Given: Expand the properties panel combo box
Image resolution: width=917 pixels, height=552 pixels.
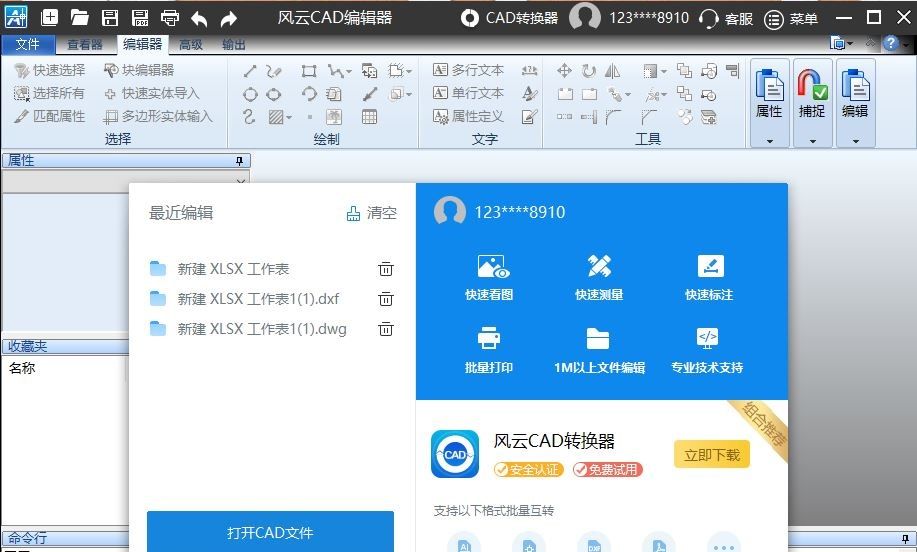Looking at the screenshot, I should point(240,182).
